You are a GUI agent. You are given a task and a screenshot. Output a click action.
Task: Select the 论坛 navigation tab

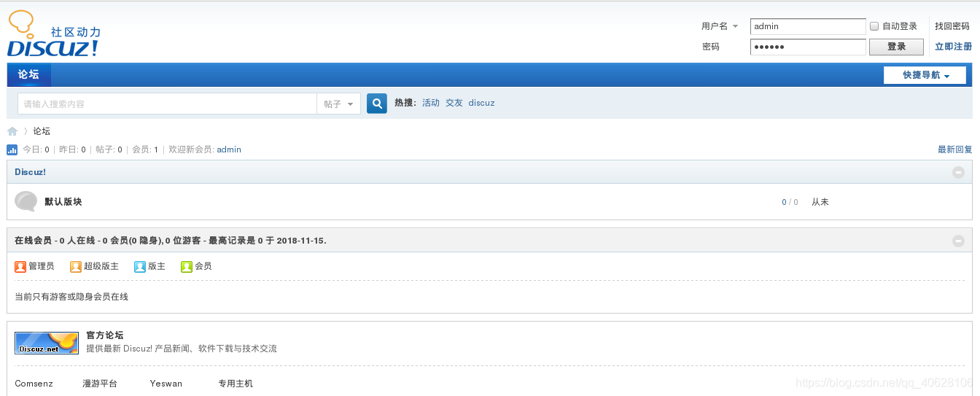click(28, 74)
